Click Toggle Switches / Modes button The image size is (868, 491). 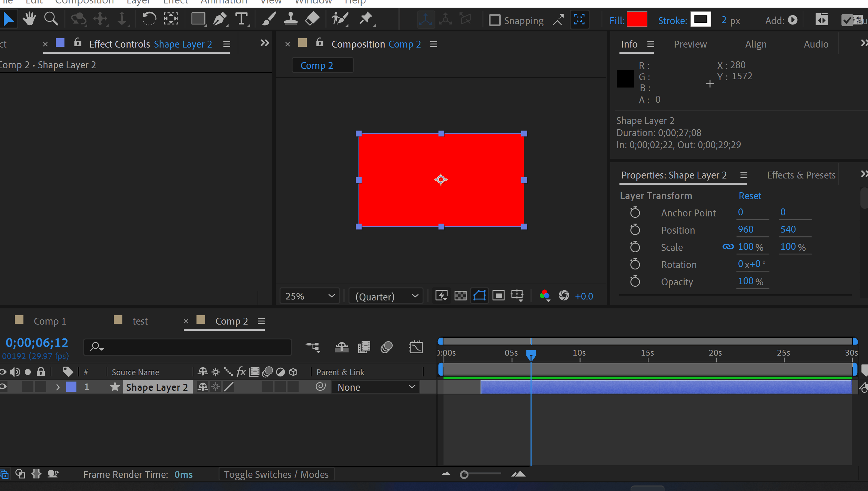point(276,474)
